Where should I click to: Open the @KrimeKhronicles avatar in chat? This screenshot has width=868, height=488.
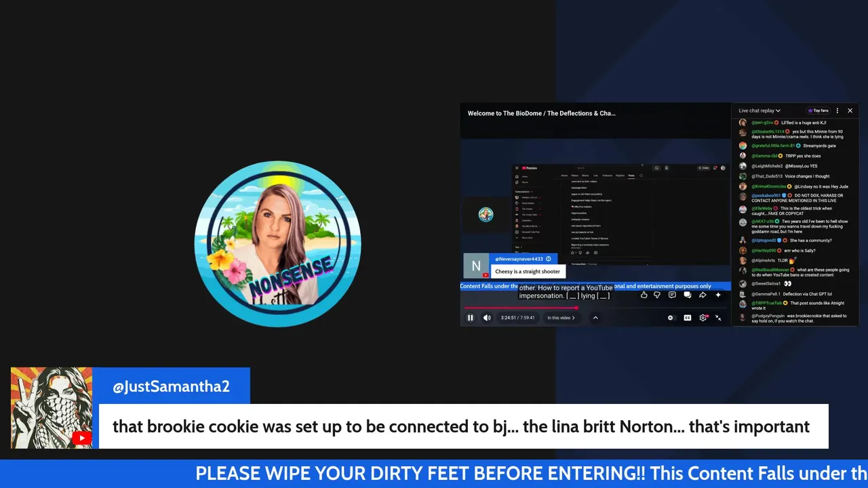click(x=743, y=186)
